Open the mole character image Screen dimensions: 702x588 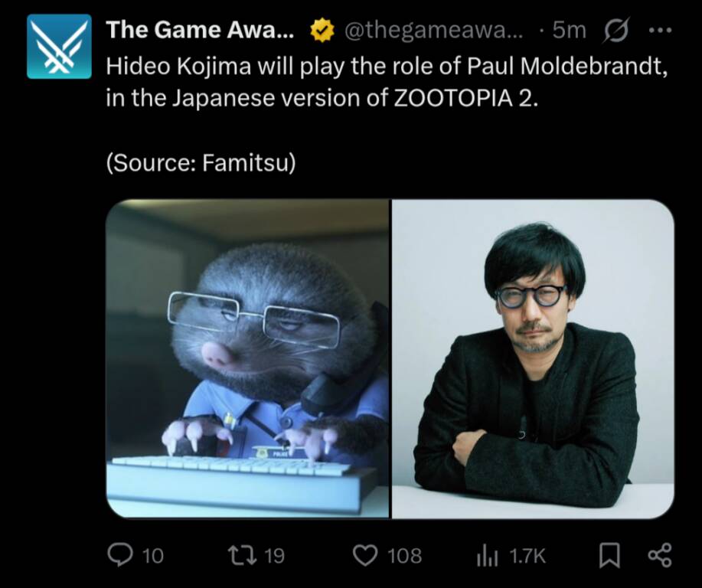pos(247,359)
